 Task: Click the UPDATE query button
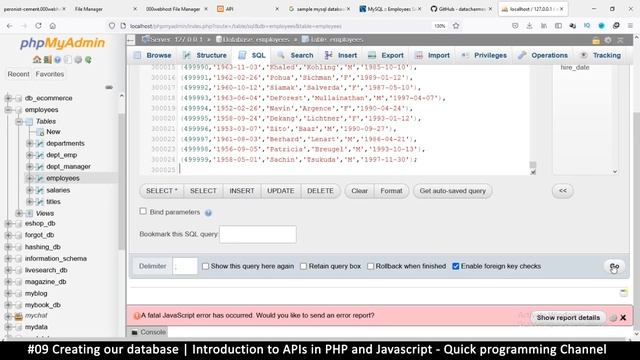coord(281,191)
